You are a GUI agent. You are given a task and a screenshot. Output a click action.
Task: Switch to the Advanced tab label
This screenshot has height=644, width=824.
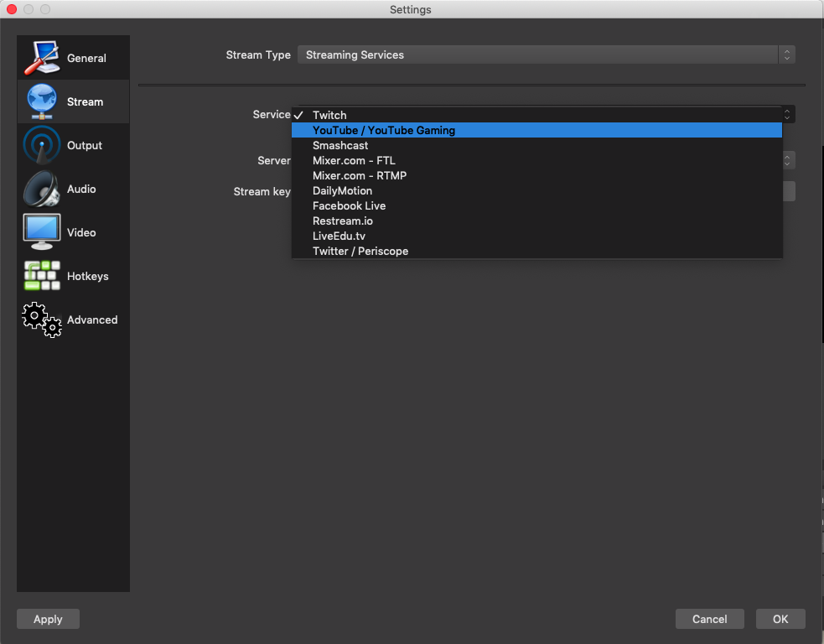(92, 320)
